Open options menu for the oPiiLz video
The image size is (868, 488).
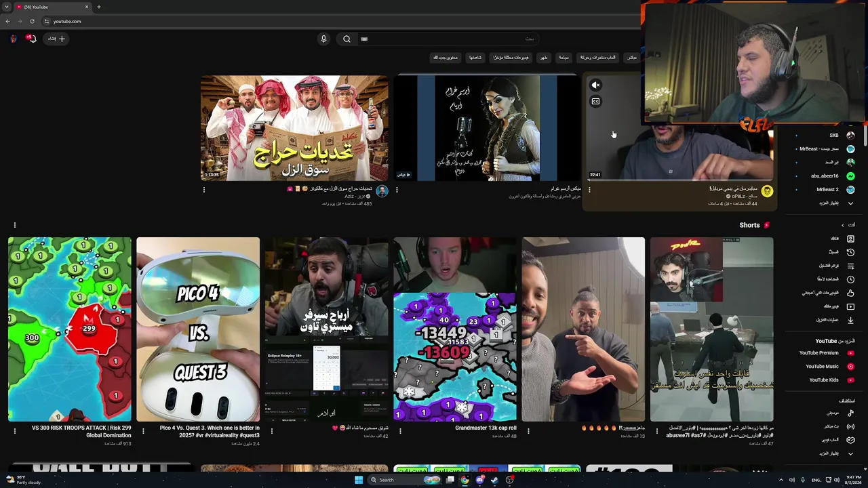pos(589,190)
